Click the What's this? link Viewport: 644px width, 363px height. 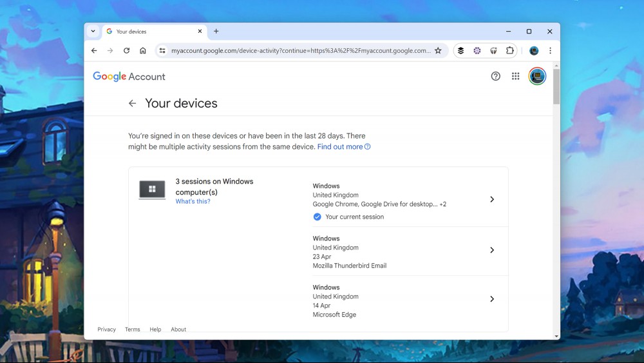click(x=193, y=201)
